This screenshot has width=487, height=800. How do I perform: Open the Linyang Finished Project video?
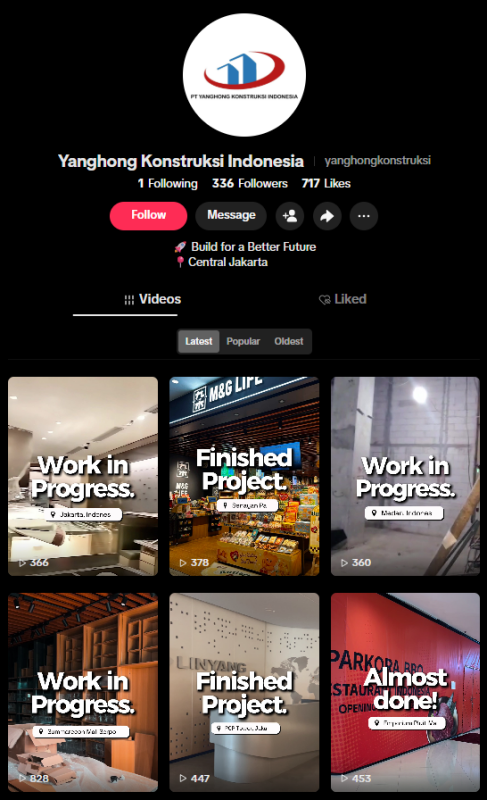tap(244, 692)
